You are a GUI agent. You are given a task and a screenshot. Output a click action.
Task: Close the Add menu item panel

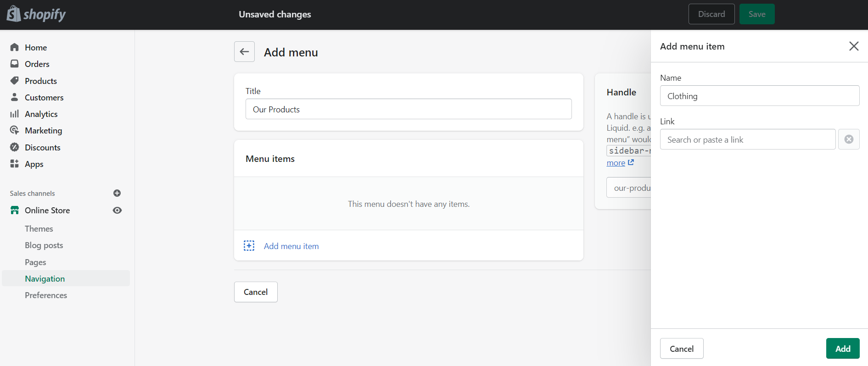(x=854, y=46)
